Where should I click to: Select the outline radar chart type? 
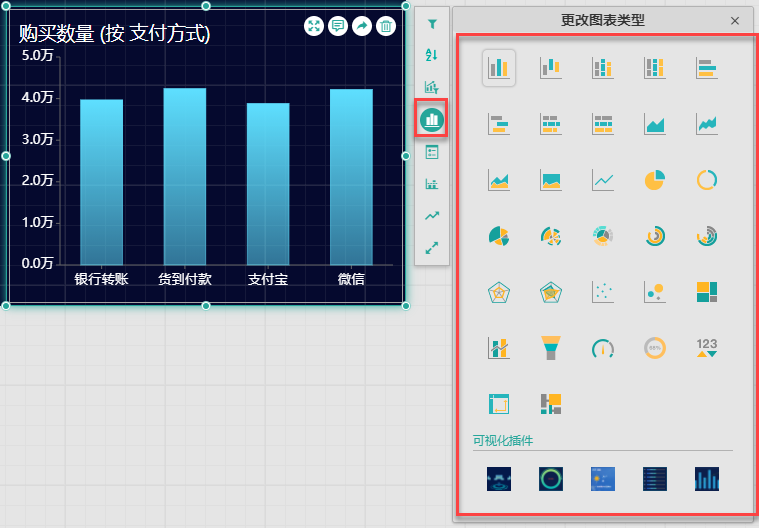pyautogui.click(x=499, y=292)
